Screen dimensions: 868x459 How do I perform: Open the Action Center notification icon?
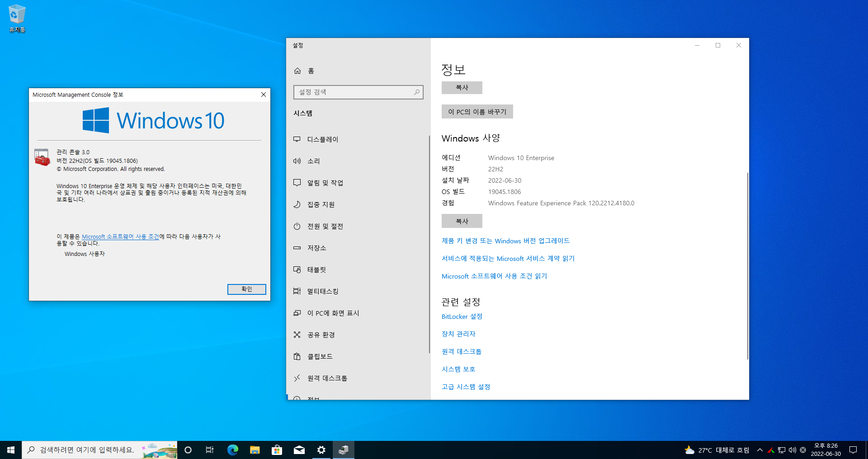(853, 450)
